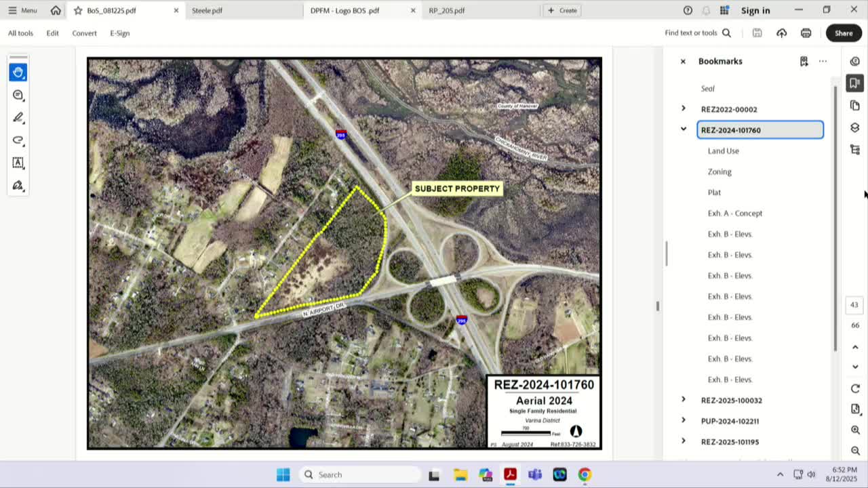Screen dimensions: 868x488
Task: Jump to the Zoning bookmark
Action: [x=719, y=171]
